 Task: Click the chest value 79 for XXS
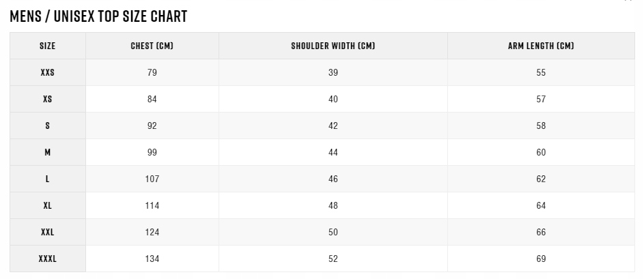coord(152,73)
